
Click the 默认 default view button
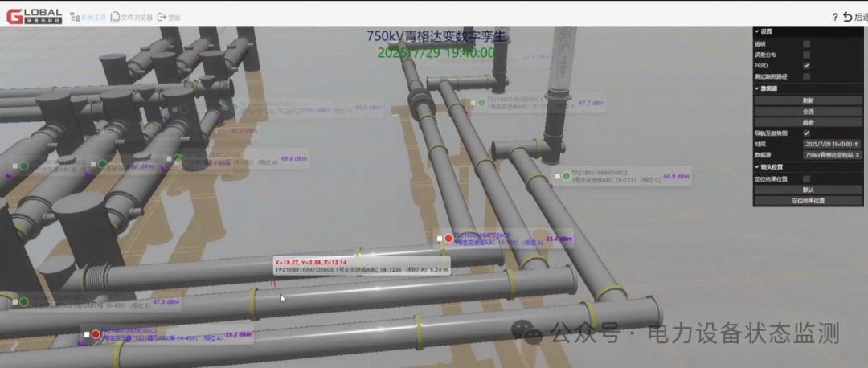808,190
